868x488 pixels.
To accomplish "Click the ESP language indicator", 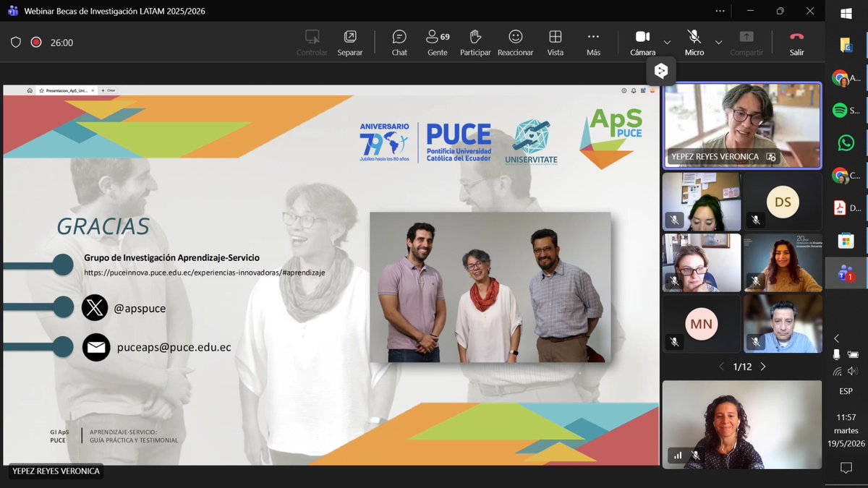I will tap(846, 391).
